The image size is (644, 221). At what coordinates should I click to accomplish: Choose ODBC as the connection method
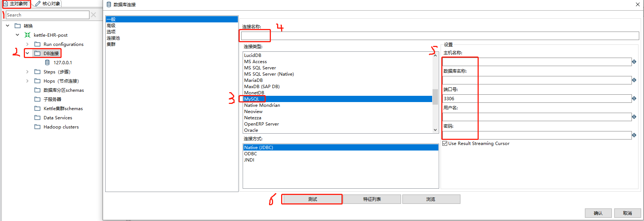click(251, 153)
